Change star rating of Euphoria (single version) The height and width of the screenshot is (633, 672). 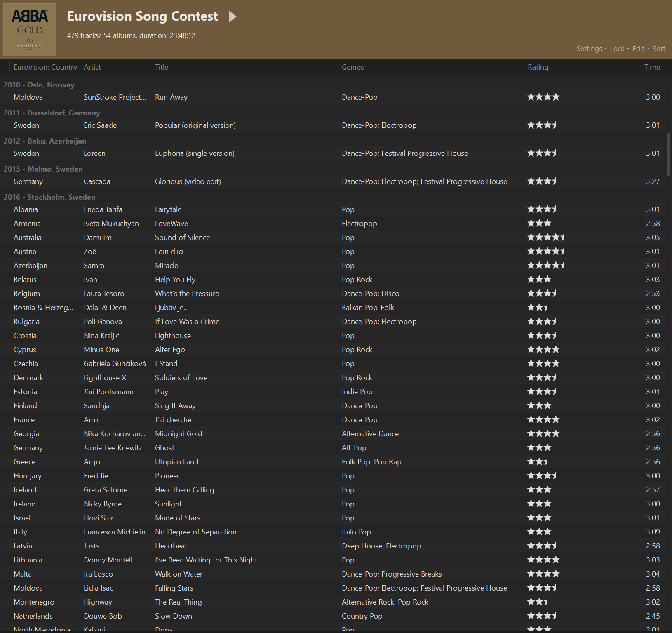tap(542, 153)
